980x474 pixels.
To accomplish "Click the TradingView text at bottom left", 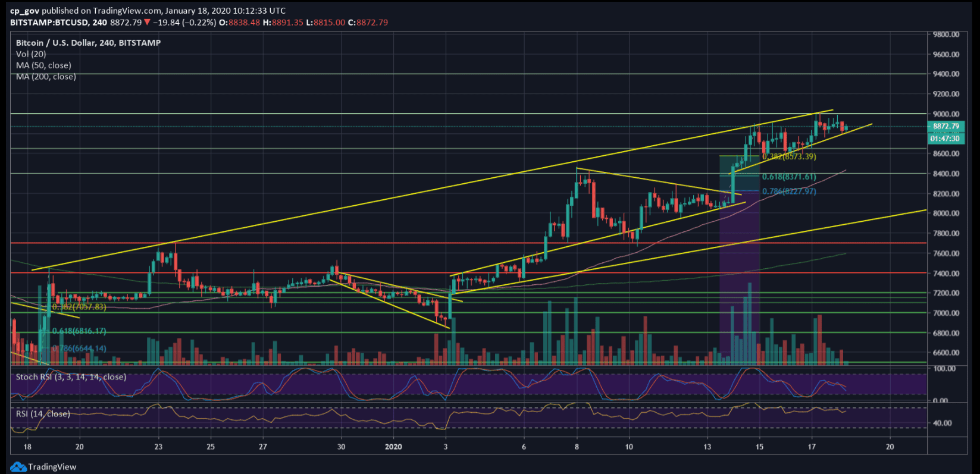I will pos(52,467).
